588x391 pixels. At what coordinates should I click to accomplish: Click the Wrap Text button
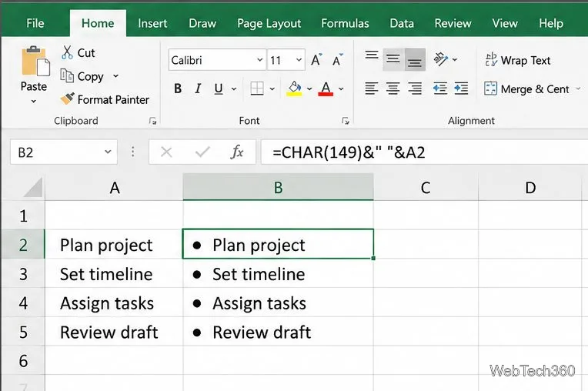pos(517,60)
